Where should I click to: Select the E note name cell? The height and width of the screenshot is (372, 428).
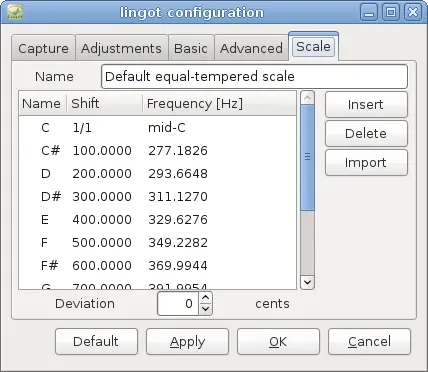pyautogui.click(x=45, y=220)
